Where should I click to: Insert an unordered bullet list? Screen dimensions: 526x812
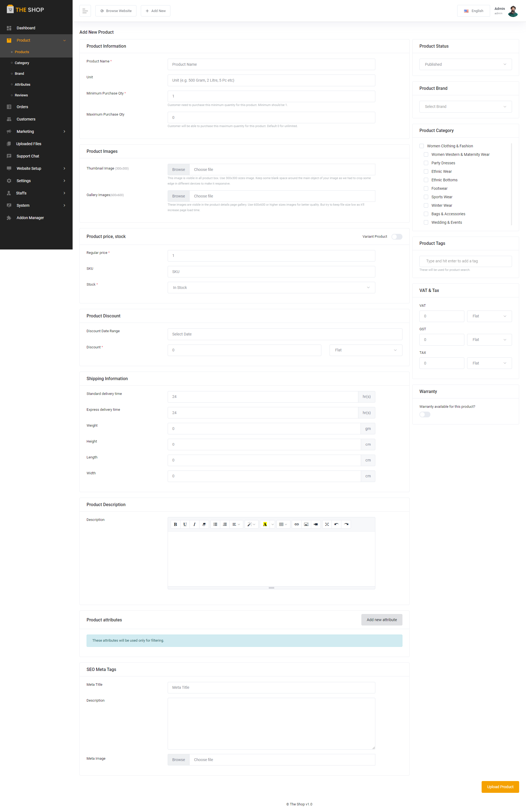click(215, 524)
